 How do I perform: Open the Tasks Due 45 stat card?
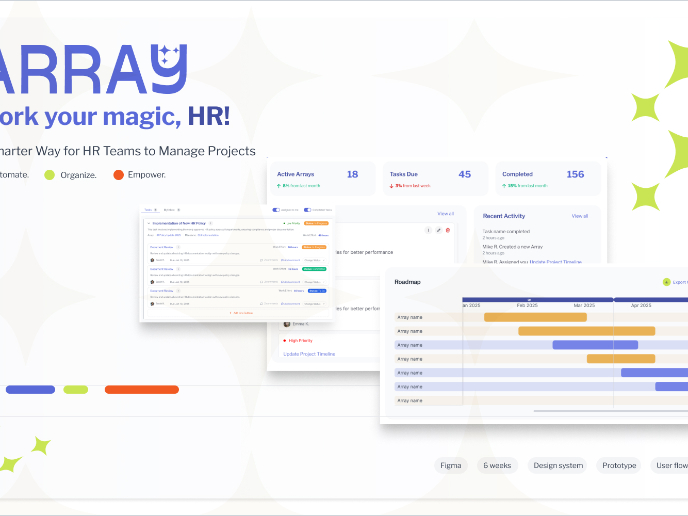coord(435,179)
